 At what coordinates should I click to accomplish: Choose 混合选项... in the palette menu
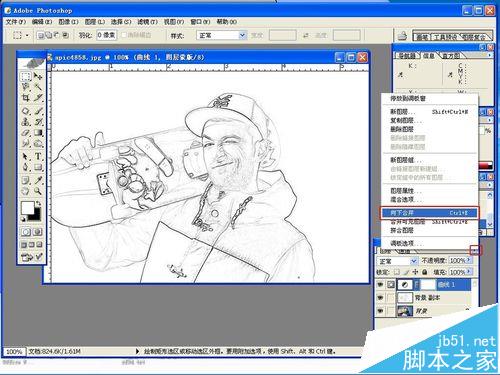coord(429,200)
